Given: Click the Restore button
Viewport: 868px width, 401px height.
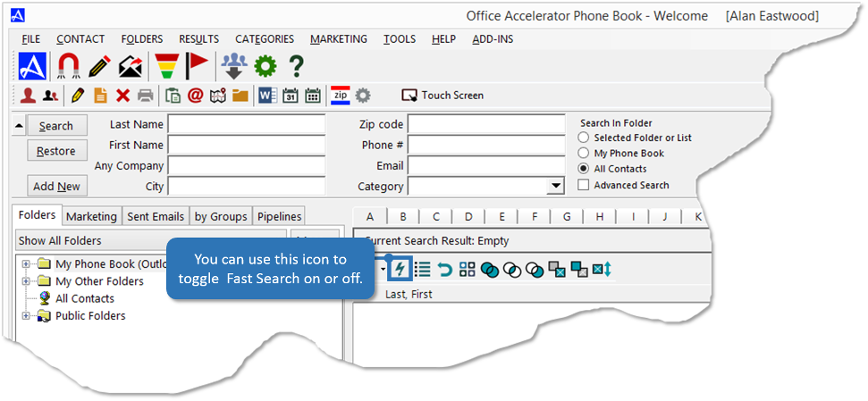Looking at the screenshot, I should click(x=56, y=151).
